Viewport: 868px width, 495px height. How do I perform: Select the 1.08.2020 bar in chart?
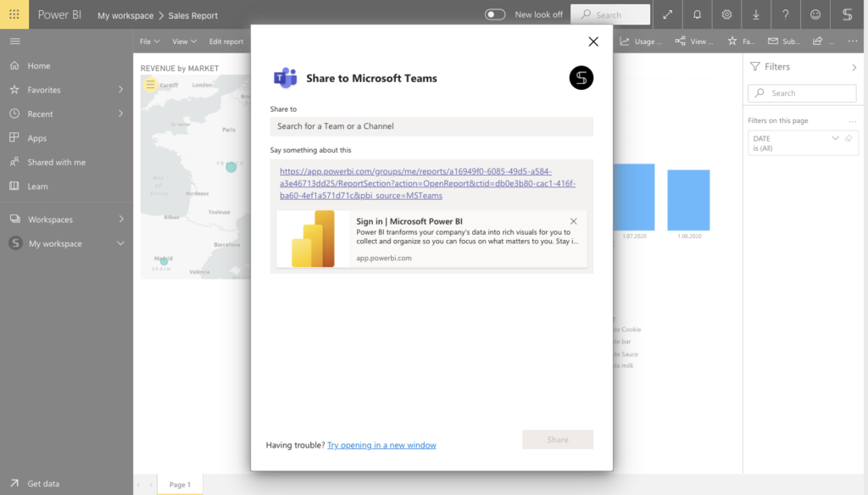click(688, 200)
